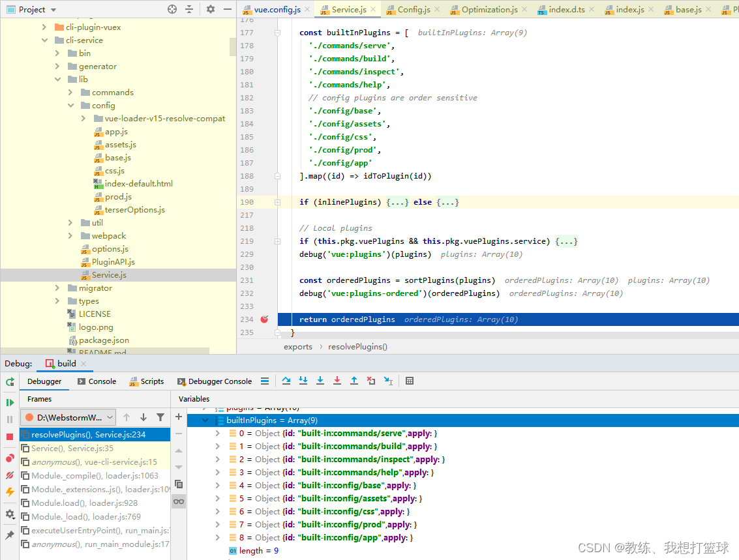
Task: Expand the webpack folder
Action: coord(70,235)
